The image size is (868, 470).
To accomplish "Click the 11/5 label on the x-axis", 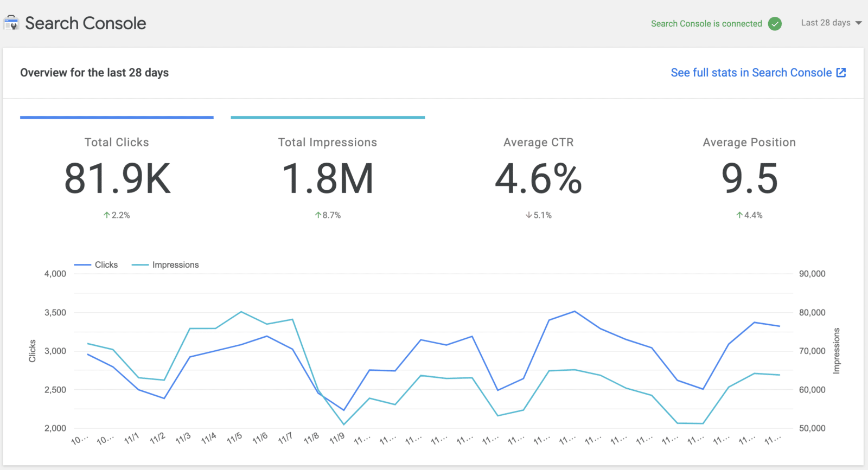I will pos(234,438).
